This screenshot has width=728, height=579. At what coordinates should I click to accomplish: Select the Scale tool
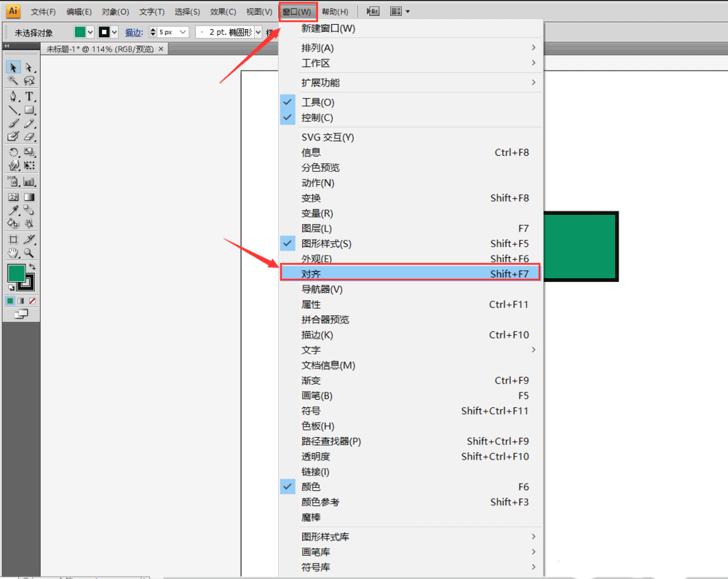(x=29, y=152)
